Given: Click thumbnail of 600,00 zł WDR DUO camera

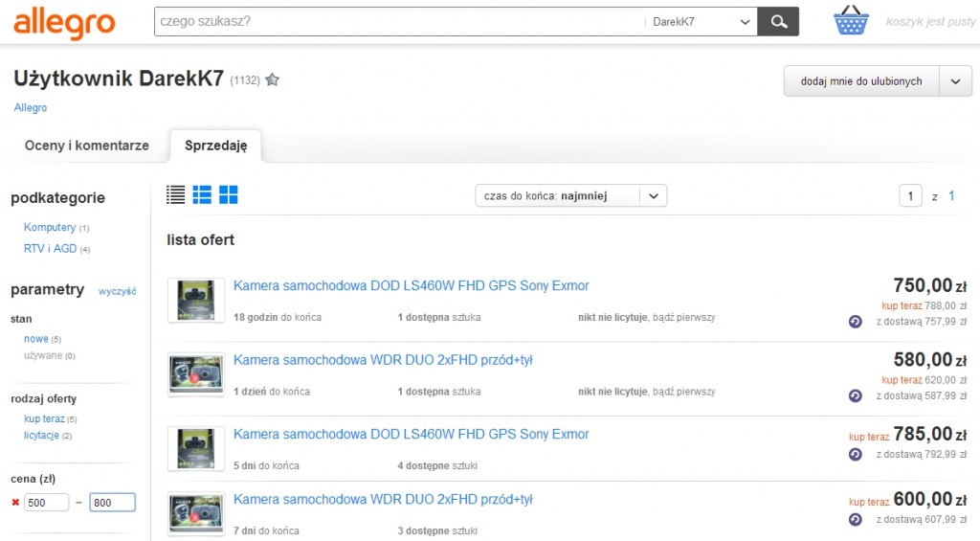Looking at the screenshot, I should coord(196,513).
